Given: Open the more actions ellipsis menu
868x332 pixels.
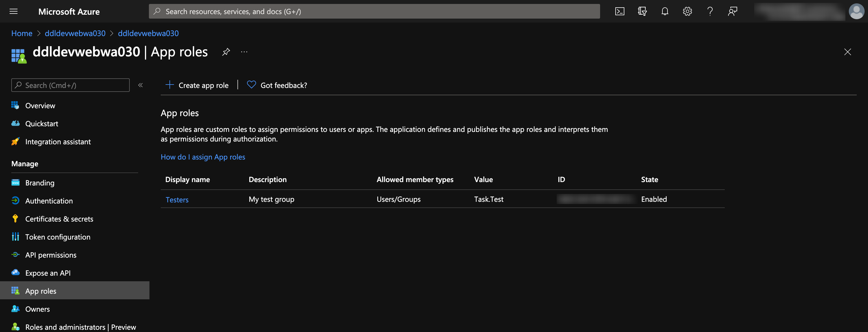Looking at the screenshot, I should pos(244,52).
